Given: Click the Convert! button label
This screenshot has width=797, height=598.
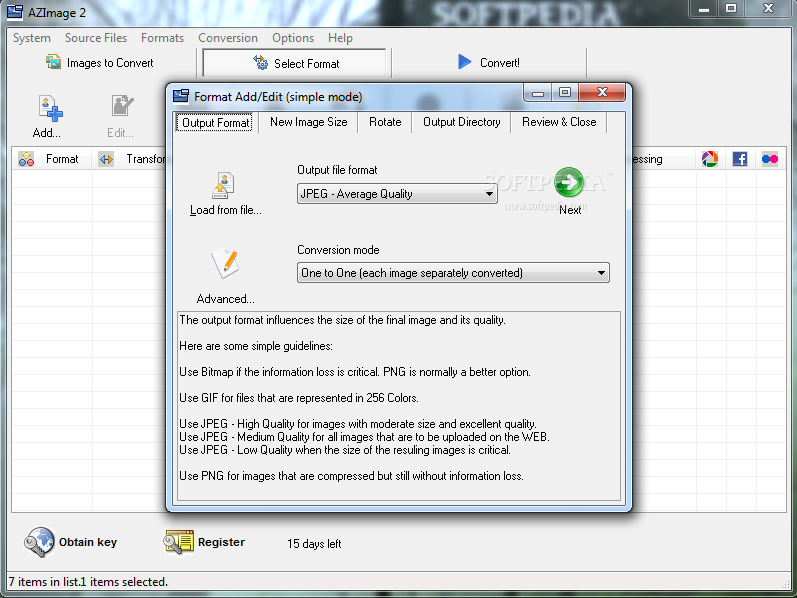Looking at the screenshot, I should (500, 63).
